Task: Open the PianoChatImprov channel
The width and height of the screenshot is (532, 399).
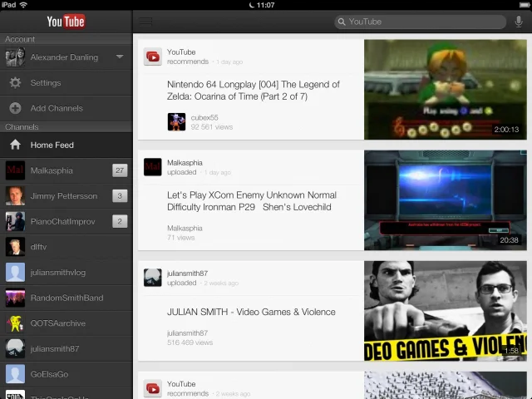Action: (x=62, y=222)
